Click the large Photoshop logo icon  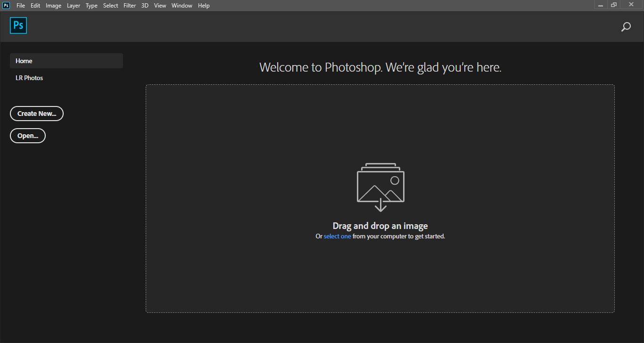[x=18, y=25]
